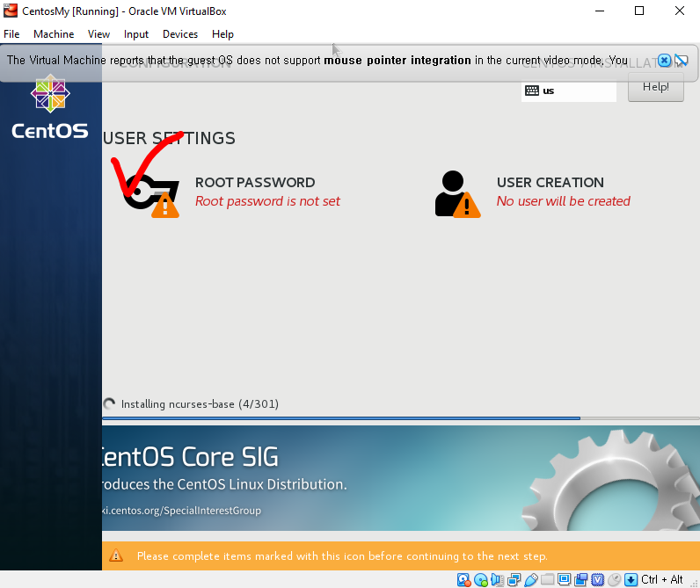Click the CentOS Core SIG banner

(400, 478)
